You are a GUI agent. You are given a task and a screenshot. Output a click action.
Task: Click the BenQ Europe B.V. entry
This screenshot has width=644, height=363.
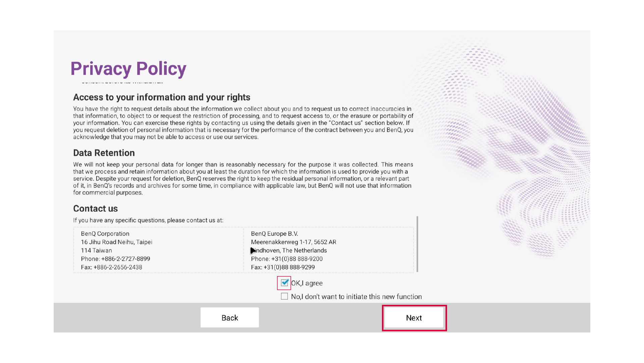coord(274,234)
